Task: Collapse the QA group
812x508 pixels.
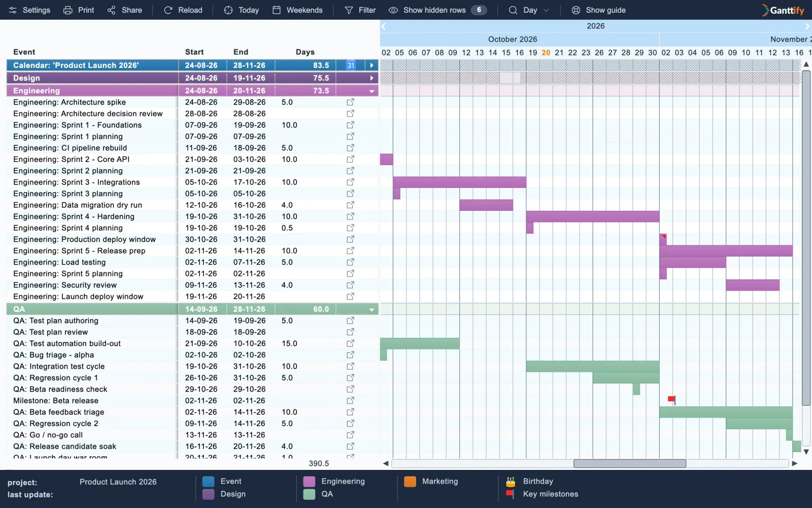Action: tap(371, 310)
